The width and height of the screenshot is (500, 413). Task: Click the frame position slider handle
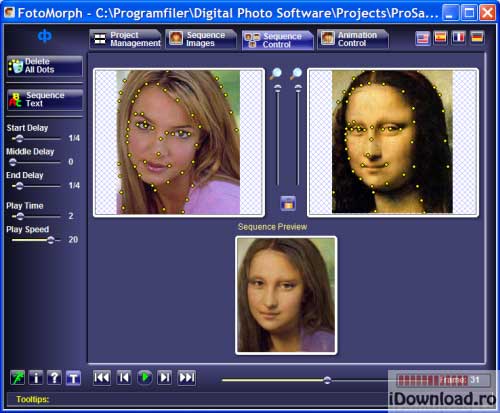click(x=327, y=380)
